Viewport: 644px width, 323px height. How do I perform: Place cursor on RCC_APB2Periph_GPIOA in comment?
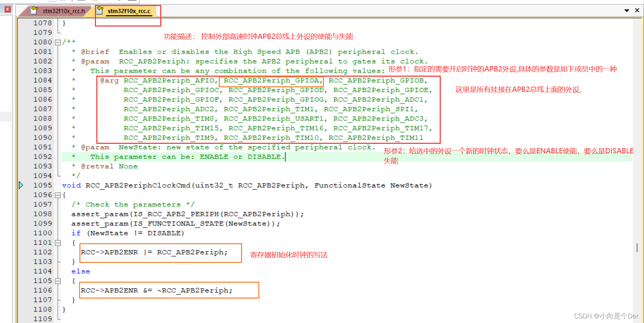coord(271,81)
